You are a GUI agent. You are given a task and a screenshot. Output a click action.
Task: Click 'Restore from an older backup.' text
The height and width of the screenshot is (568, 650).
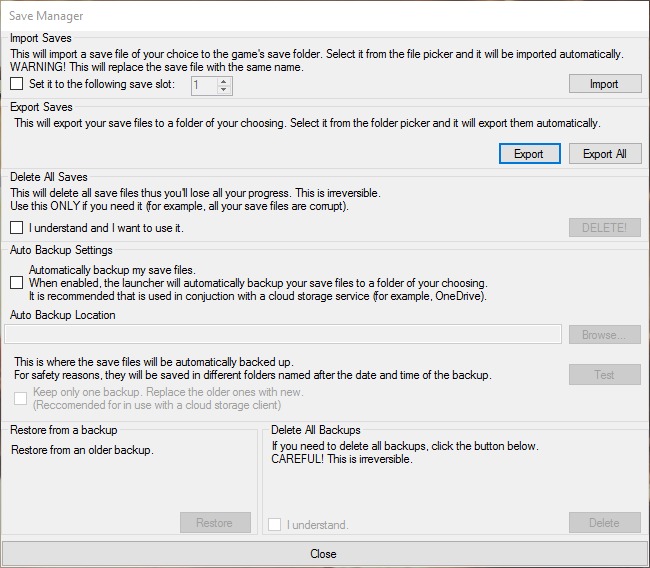(82, 450)
